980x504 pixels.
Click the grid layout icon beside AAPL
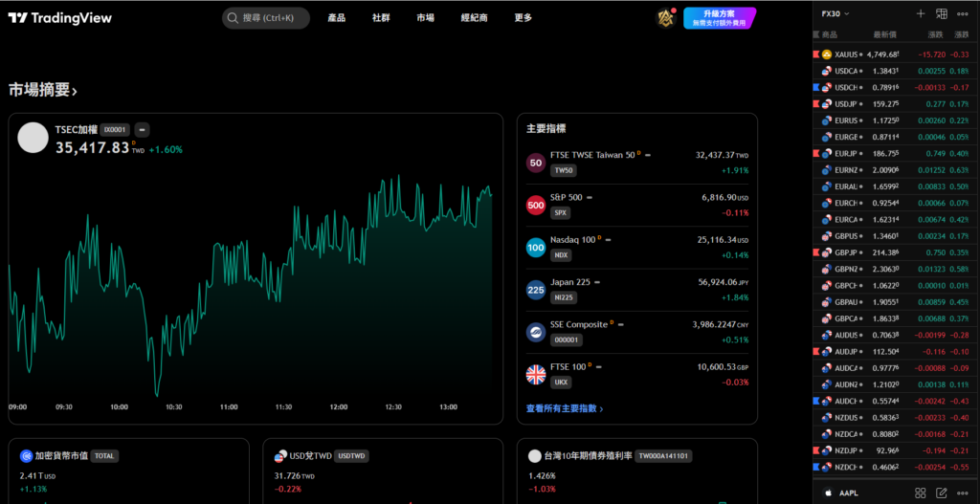coord(920,493)
